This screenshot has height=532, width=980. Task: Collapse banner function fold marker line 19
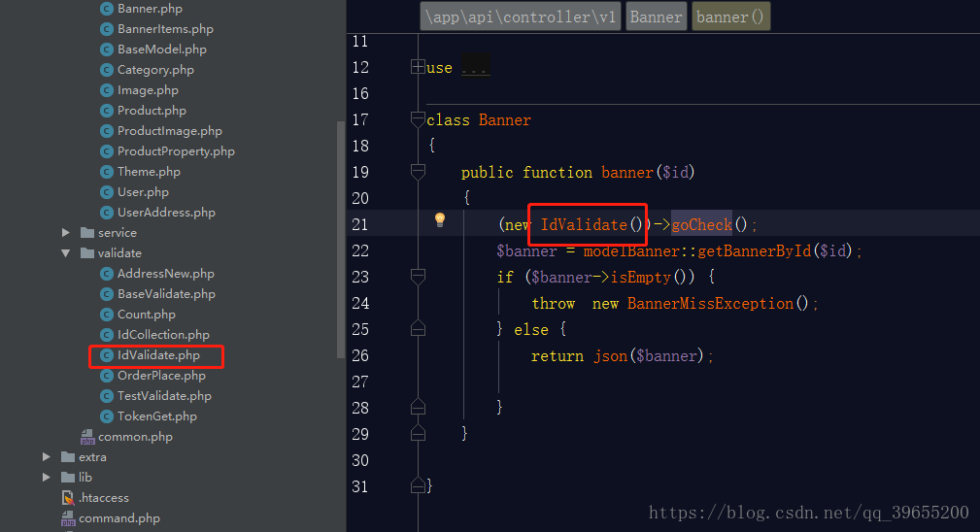pyautogui.click(x=418, y=172)
